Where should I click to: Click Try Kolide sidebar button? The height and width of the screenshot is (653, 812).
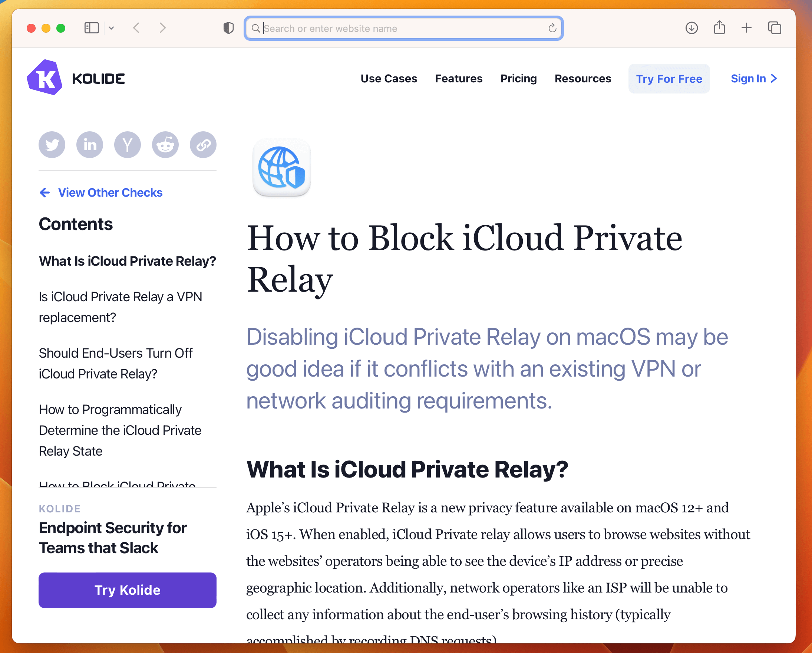point(127,590)
